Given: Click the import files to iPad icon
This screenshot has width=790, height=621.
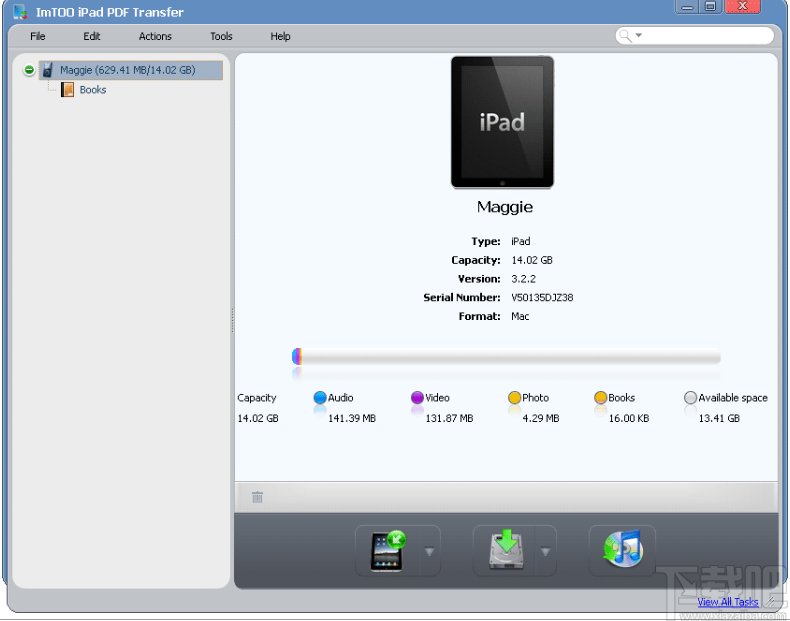Looking at the screenshot, I should point(388,551).
